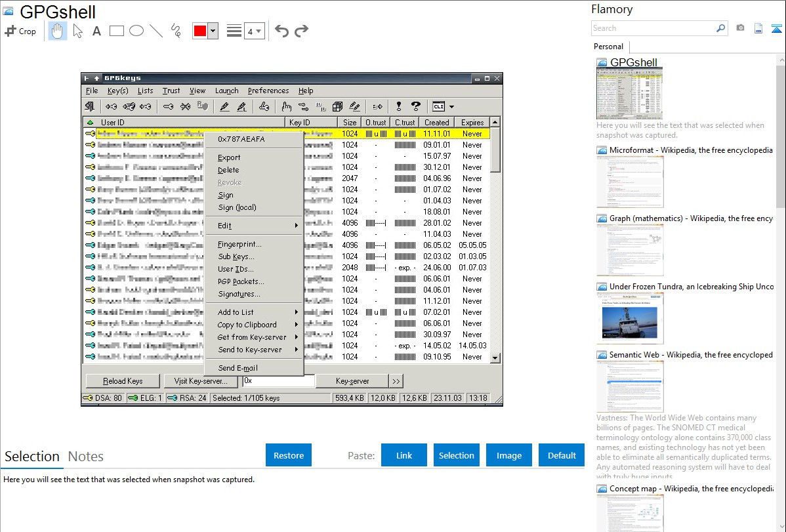Select the straight line drawing tool
The width and height of the screenshot is (786, 532).
(x=156, y=31)
